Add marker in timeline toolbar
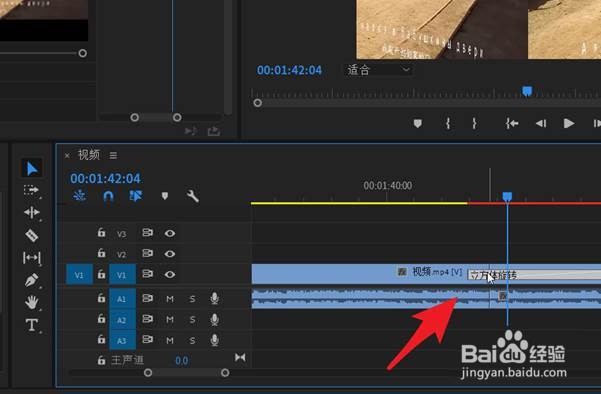This screenshot has width=601, height=394. (165, 196)
